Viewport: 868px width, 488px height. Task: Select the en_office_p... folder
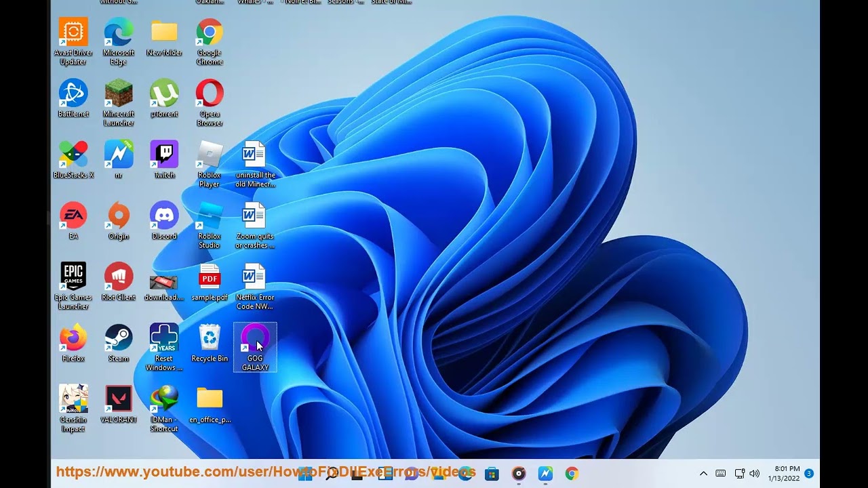210,405
